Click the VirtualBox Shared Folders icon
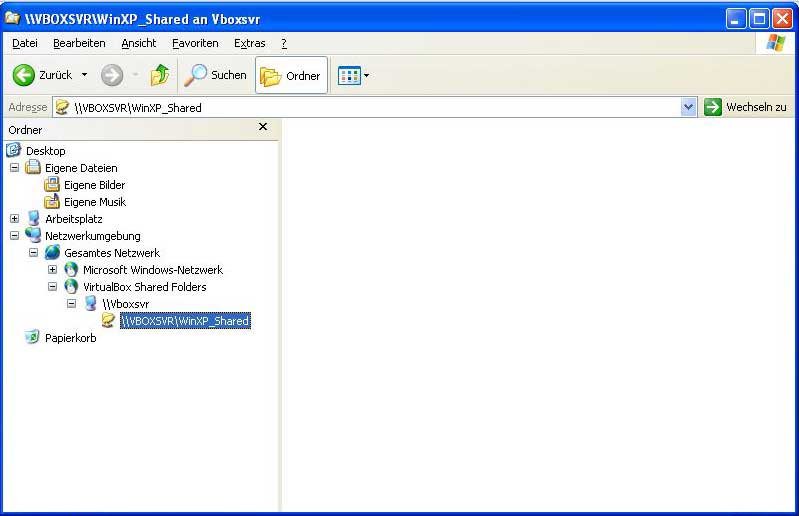 click(71, 287)
